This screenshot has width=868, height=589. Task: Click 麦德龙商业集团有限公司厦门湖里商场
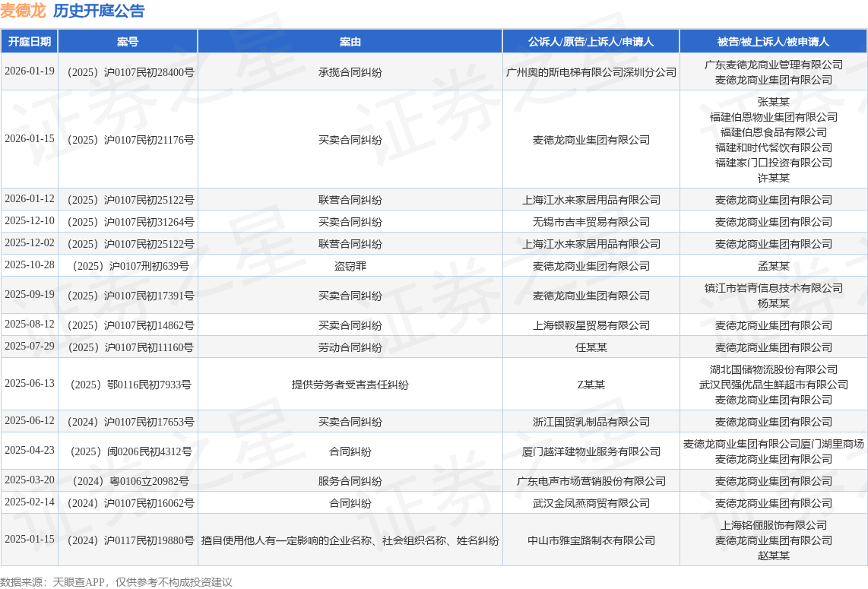(773, 443)
